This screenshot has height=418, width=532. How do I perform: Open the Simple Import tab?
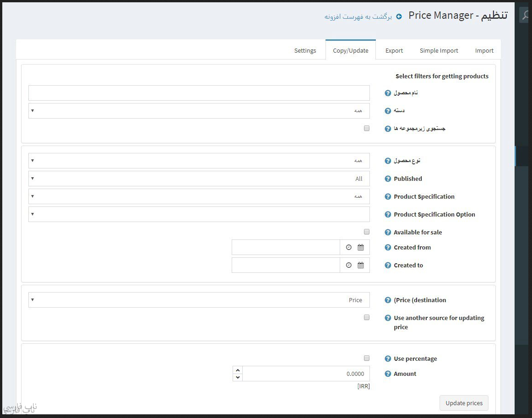point(439,50)
